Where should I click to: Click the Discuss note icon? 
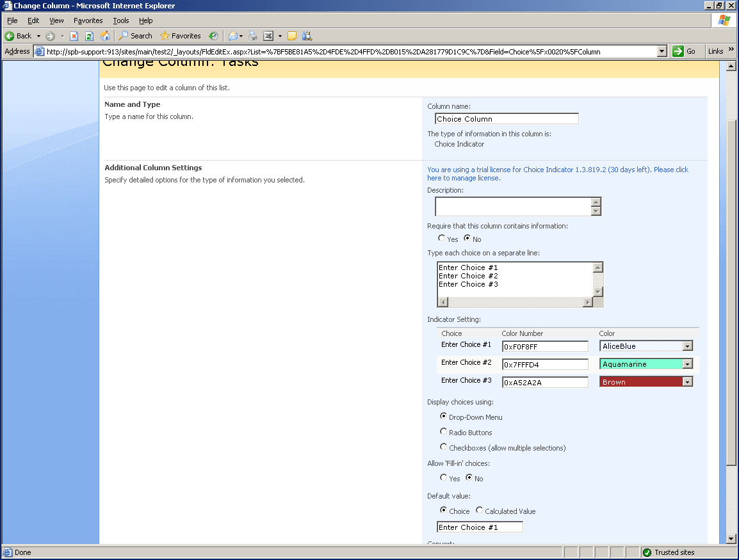(292, 36)
